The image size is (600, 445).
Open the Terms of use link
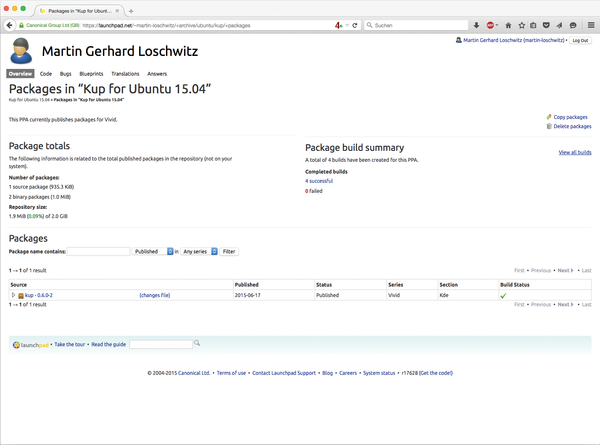pyautogui.click(x=231, y=373)
